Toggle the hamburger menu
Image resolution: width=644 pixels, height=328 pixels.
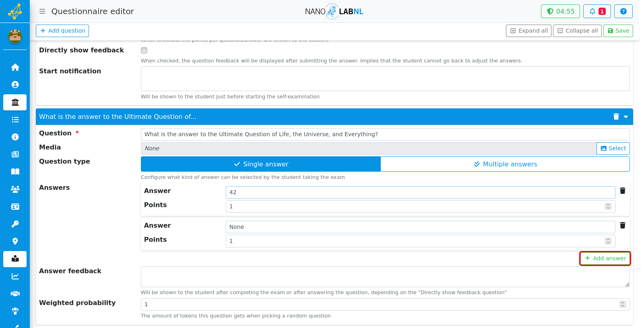[42, 11]
